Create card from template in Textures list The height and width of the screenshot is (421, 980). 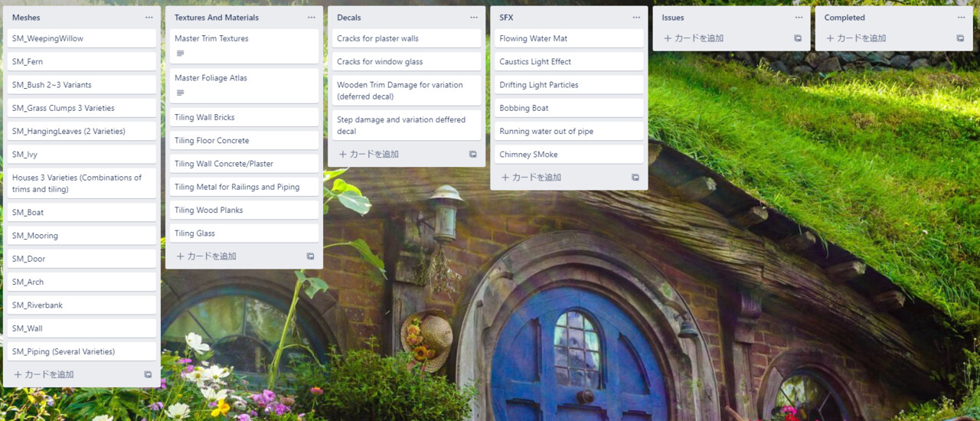pos(310,256)
